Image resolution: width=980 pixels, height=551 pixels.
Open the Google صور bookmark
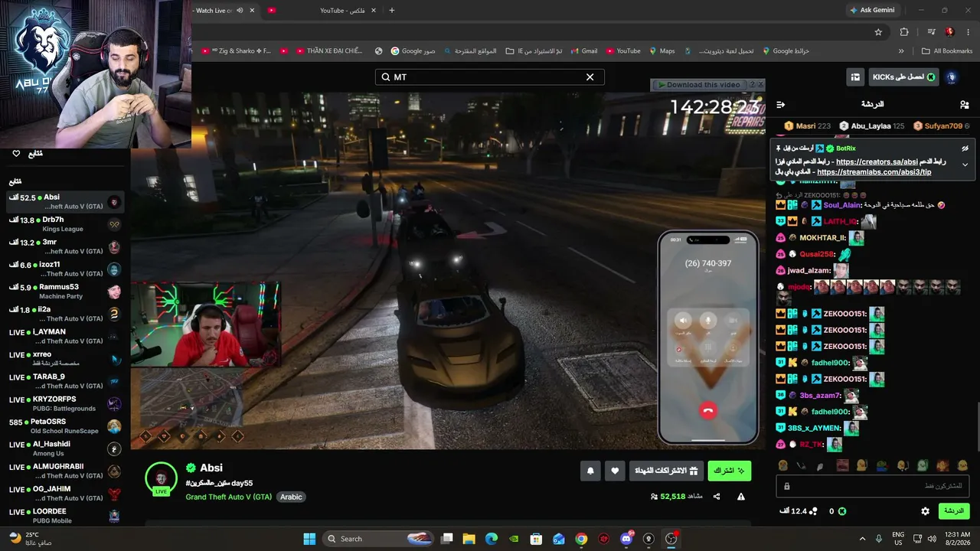tap(413, 51)
